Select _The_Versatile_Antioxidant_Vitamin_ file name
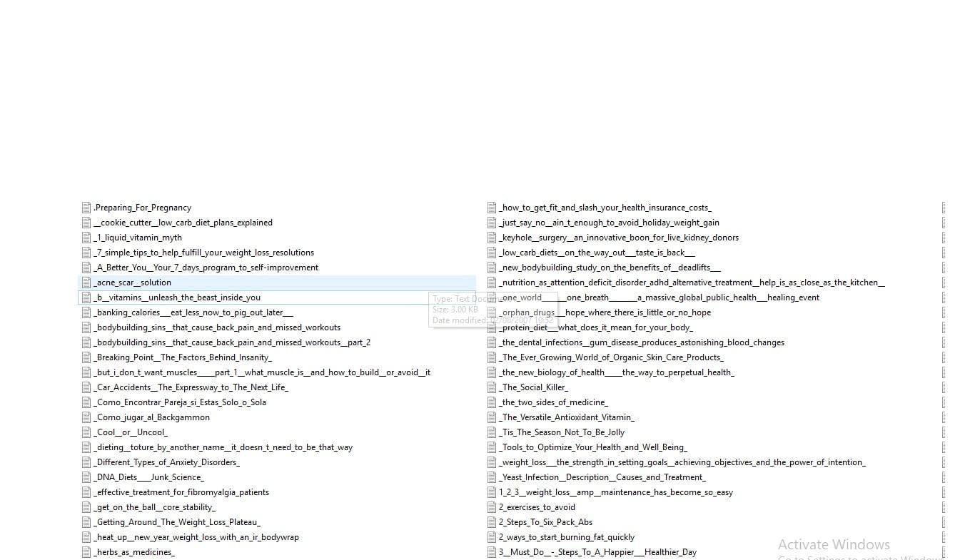 [567, 417]
